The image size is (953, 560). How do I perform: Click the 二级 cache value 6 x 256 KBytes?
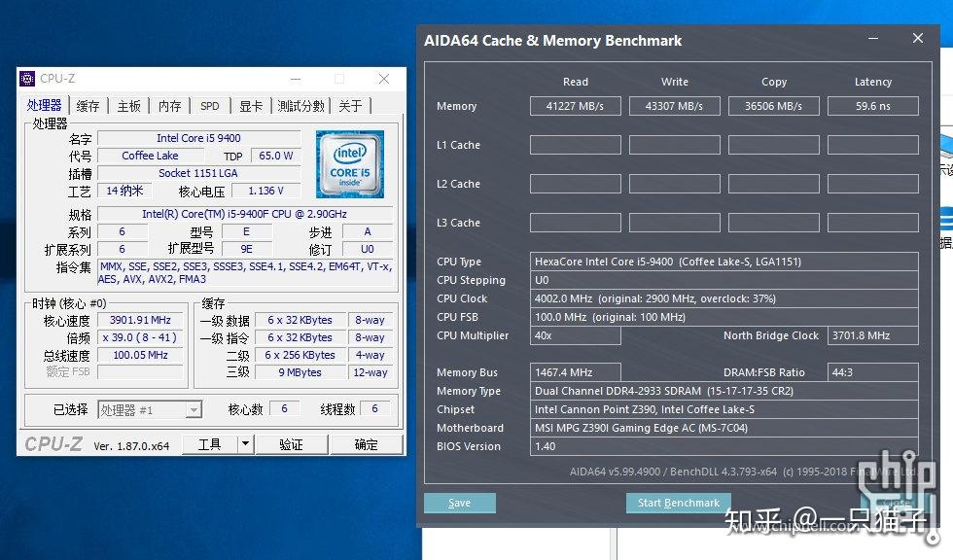(x=300, y=355)
